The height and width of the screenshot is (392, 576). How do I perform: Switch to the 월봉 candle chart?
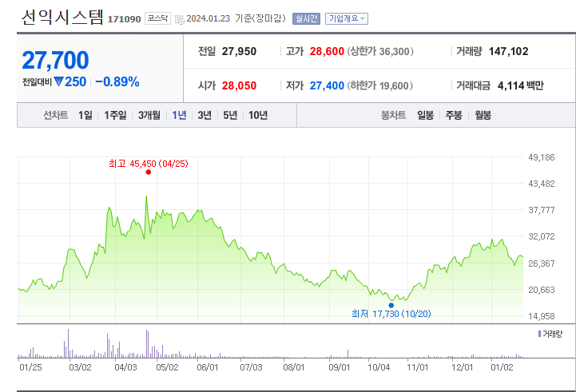483,115
